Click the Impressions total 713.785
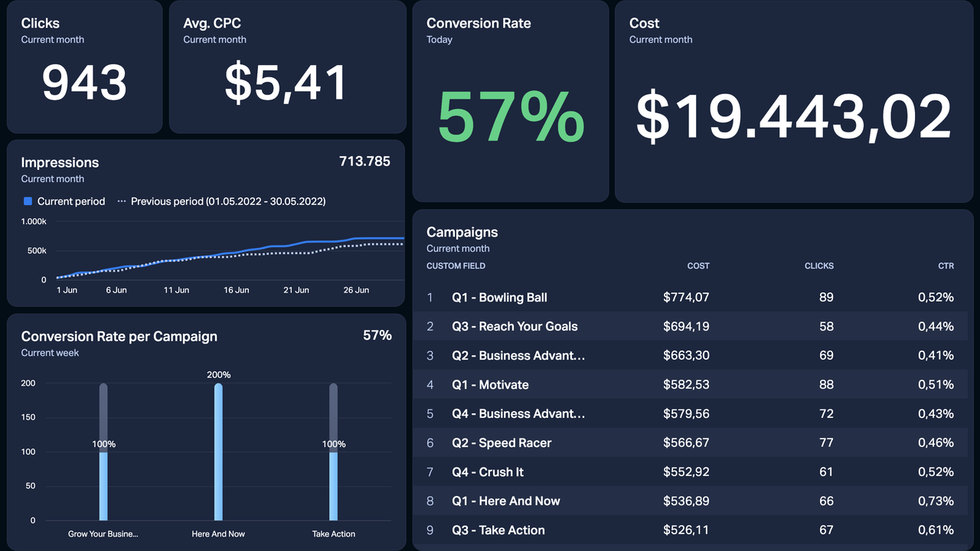Image resolution: width=980 pixels, height=551 pixels. (x=364, y=161)
